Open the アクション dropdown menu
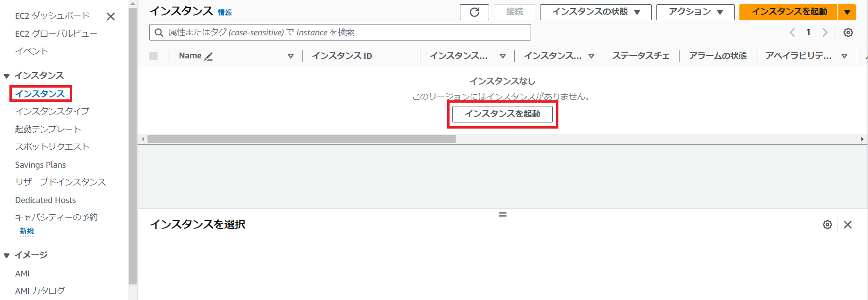This screenshot has height=300, width=868. 695,12
